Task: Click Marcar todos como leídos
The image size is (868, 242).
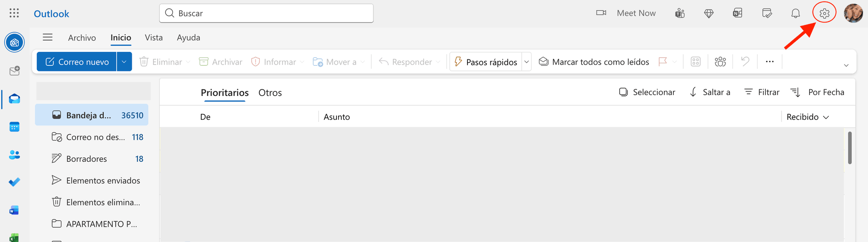Action: tap(593, 62)
